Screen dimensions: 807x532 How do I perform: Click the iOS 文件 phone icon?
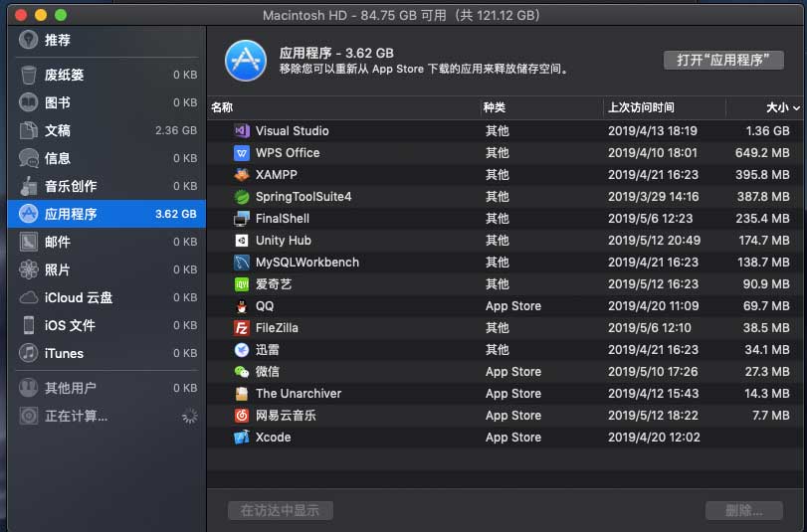(x=28, y=325)
